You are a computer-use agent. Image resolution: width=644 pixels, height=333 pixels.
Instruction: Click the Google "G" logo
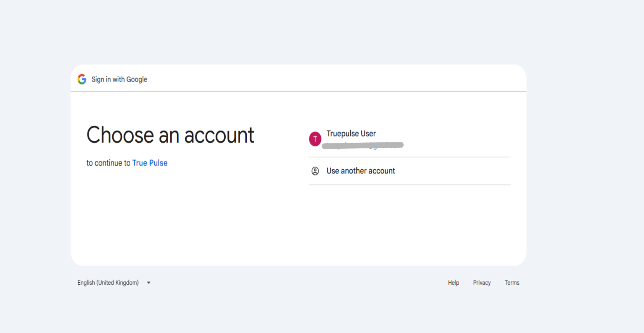[82, 79]
